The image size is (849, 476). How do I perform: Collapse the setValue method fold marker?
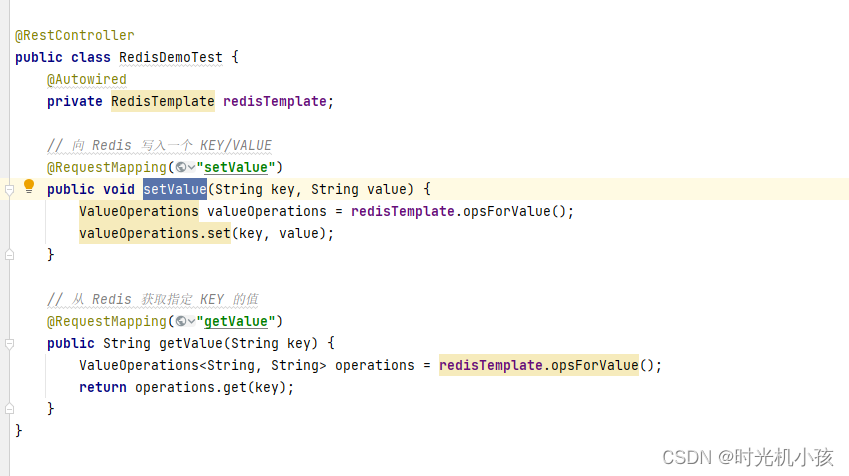(x=9, y=190)
